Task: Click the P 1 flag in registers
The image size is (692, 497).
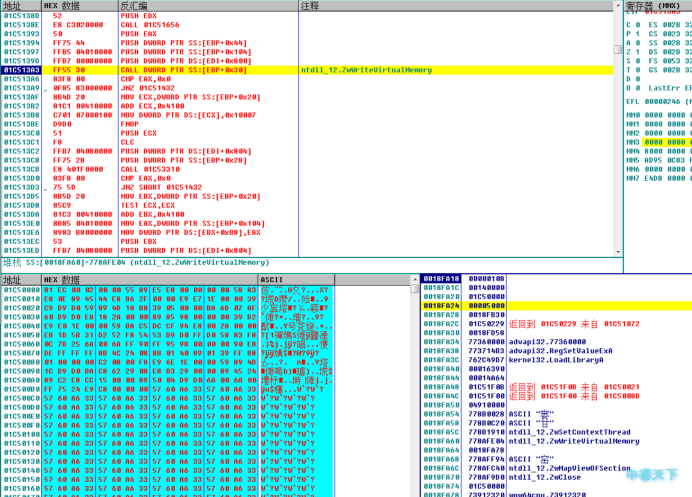Action: click(x=633, y=34)
